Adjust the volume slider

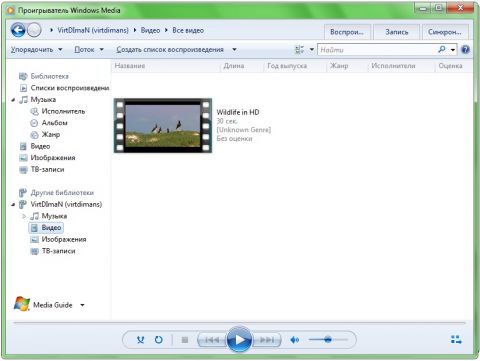pos(328,340)
